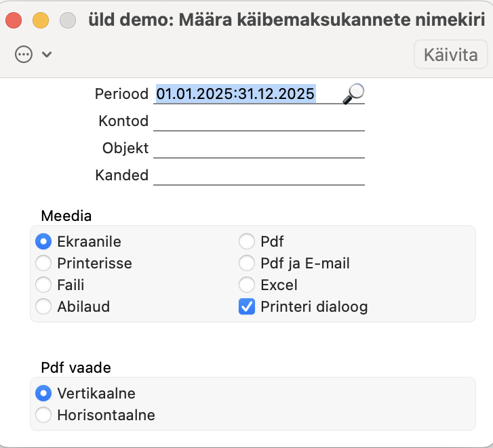The height and width of the screenshot is (448, 493).
Task: Open the circled ellipsis actions menu
Action: 24,54
